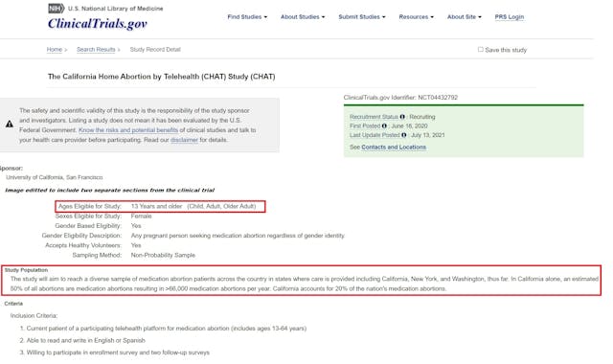This screenshot has width=613, height=364.
Task: Click the identifier NCT04432792 text
Action: 438,98
